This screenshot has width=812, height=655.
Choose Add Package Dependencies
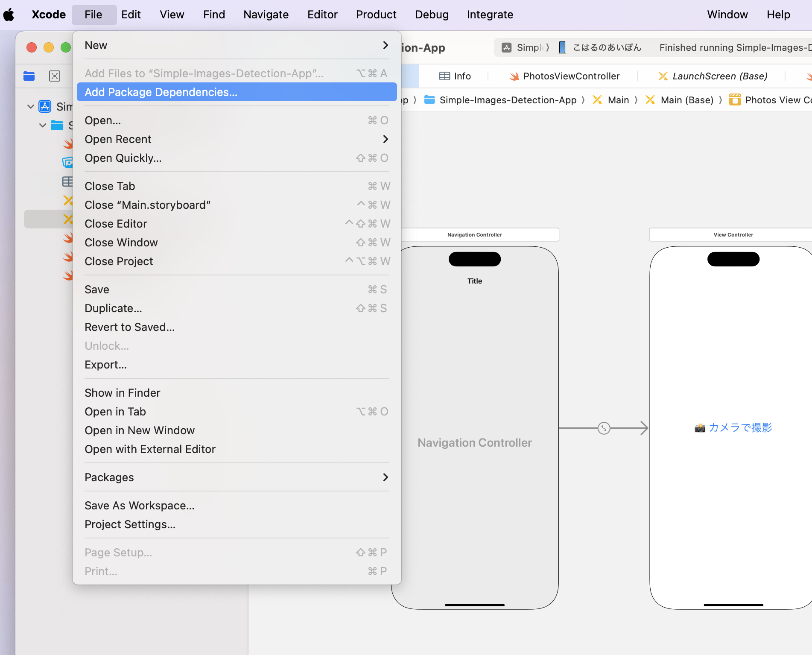coord(237,92)
